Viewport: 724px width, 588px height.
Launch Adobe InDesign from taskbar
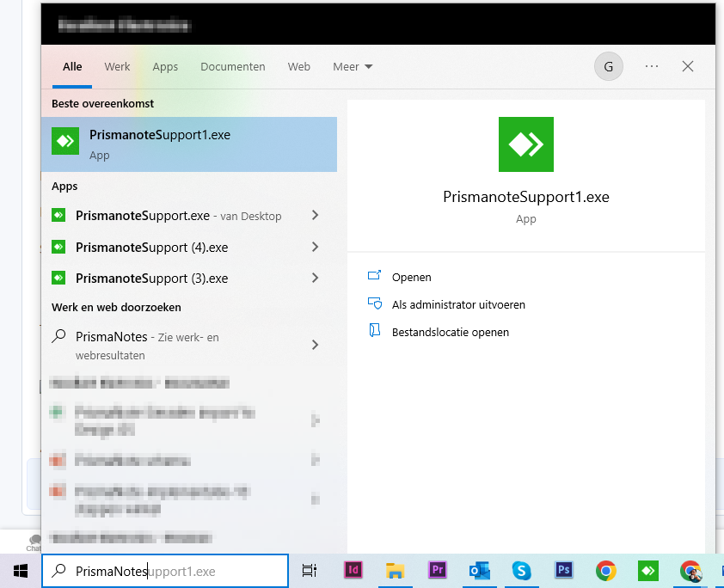pos(353,570)
